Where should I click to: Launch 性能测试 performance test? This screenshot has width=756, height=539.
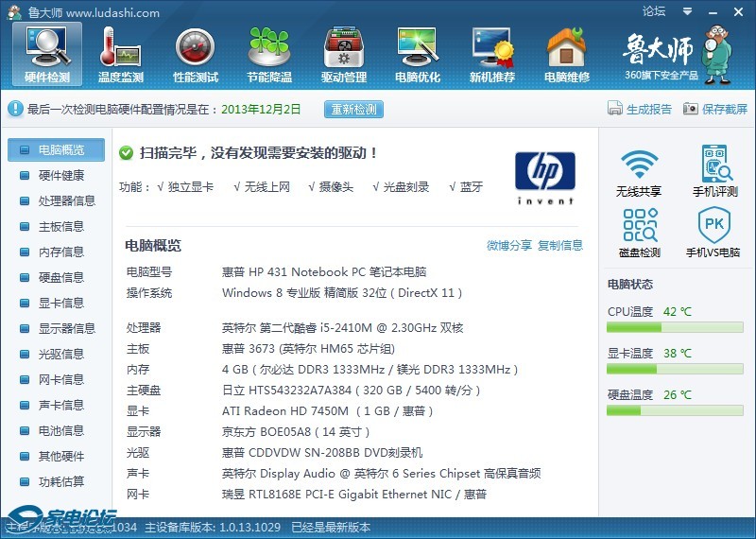(196, 54)
